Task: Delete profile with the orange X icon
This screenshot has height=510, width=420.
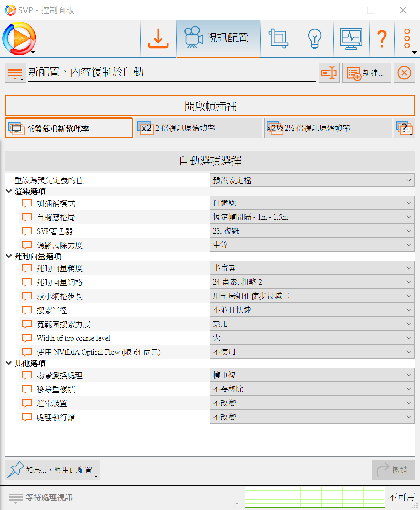Action: [x=404, y=73]
